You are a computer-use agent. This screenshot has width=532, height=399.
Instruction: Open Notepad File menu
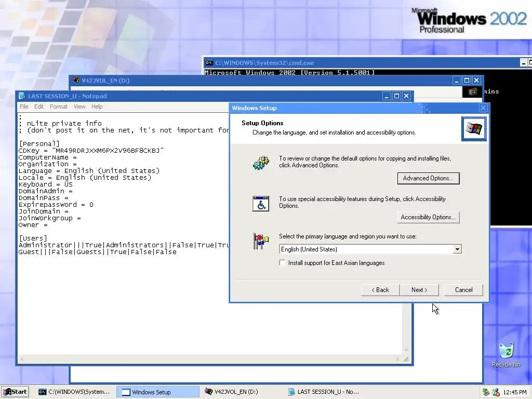pos(24,107)
